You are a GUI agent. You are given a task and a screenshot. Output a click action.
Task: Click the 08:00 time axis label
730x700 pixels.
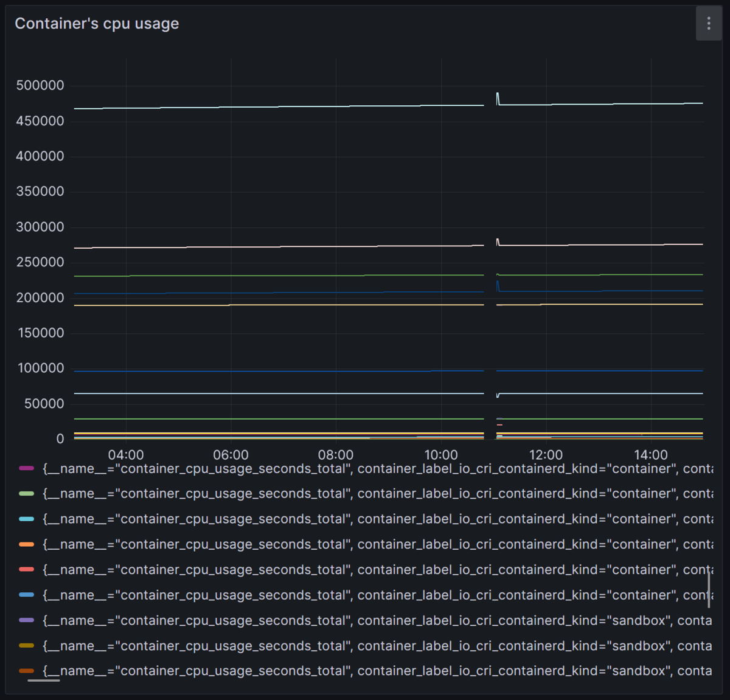[x=336, y=455]
